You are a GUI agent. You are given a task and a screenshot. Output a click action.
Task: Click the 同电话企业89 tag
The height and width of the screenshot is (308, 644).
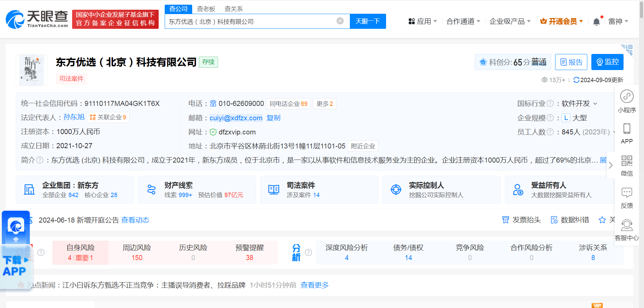288,104
